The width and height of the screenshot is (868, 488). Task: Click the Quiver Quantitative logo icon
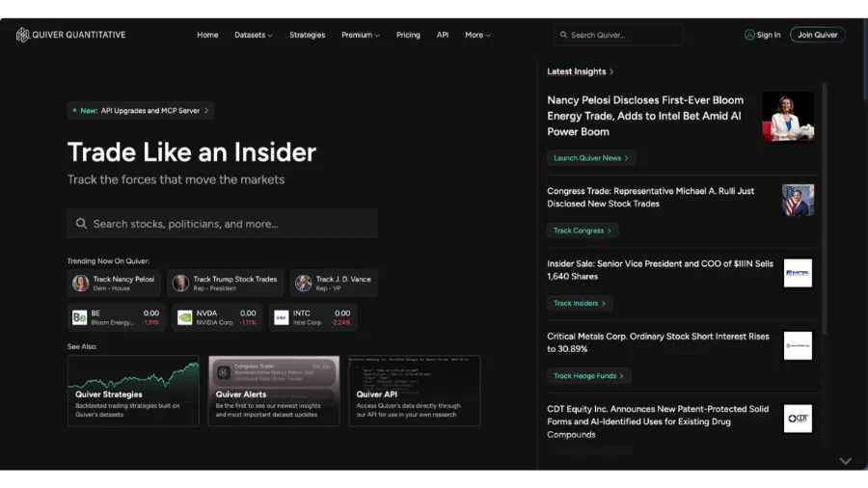pos(22,35)
